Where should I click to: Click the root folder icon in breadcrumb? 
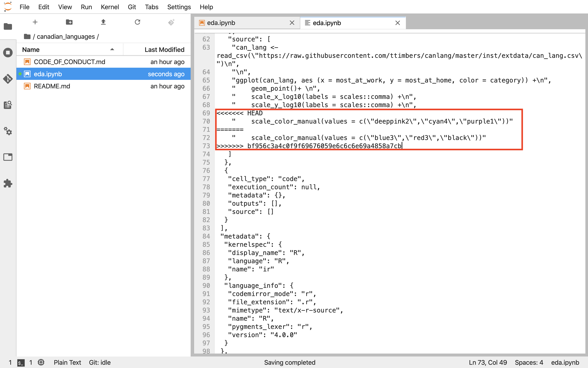coord(27,36)
